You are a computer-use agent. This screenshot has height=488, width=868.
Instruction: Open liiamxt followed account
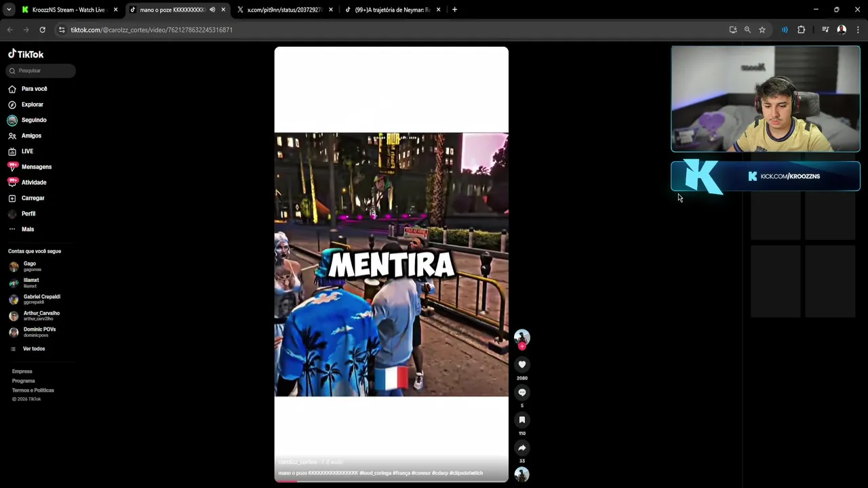click(x=31, y=283)
